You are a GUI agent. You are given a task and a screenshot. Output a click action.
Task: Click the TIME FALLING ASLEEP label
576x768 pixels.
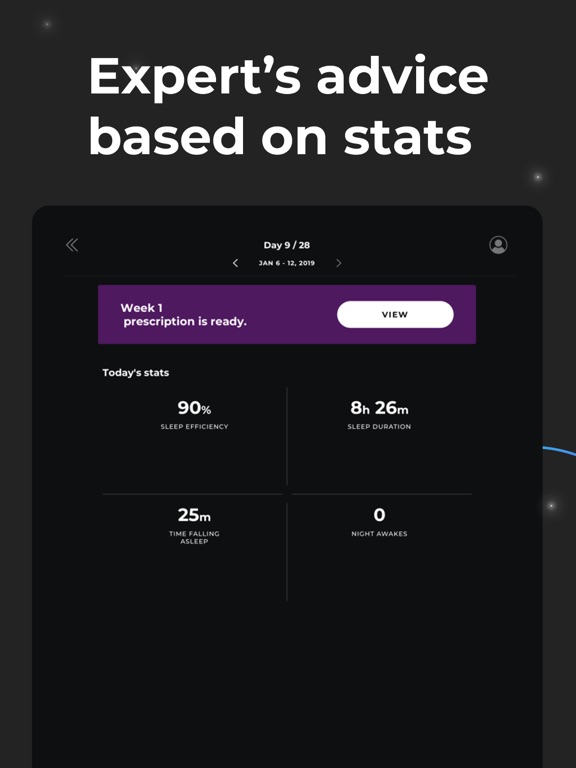[x=194, y=537]
